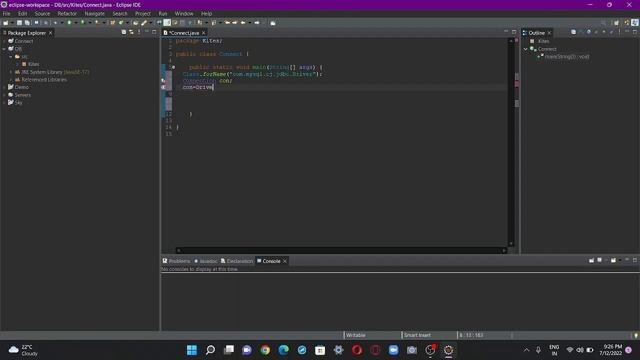Expand the Kites package node

pyautogui.click(x=18, y=64)
